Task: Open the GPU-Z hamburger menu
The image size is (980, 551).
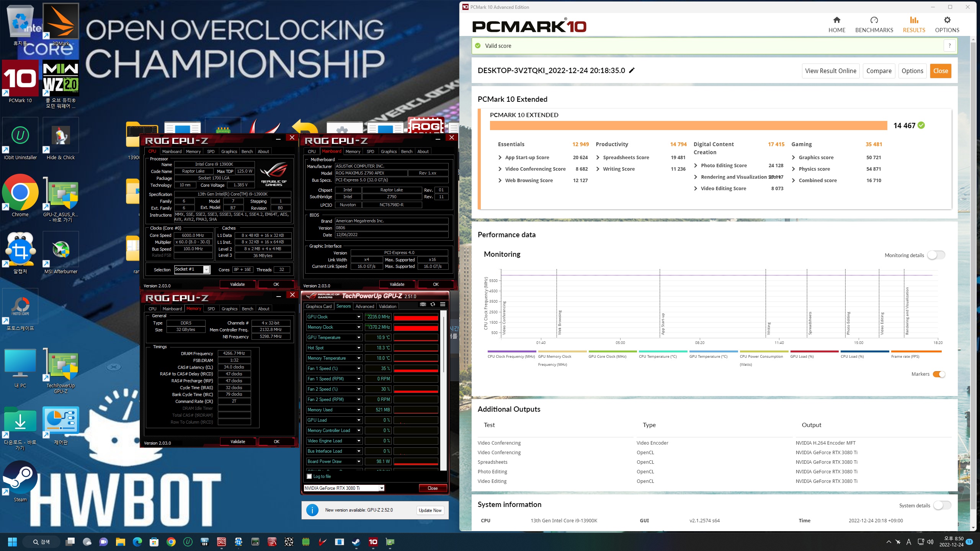Action: (443, 305)
